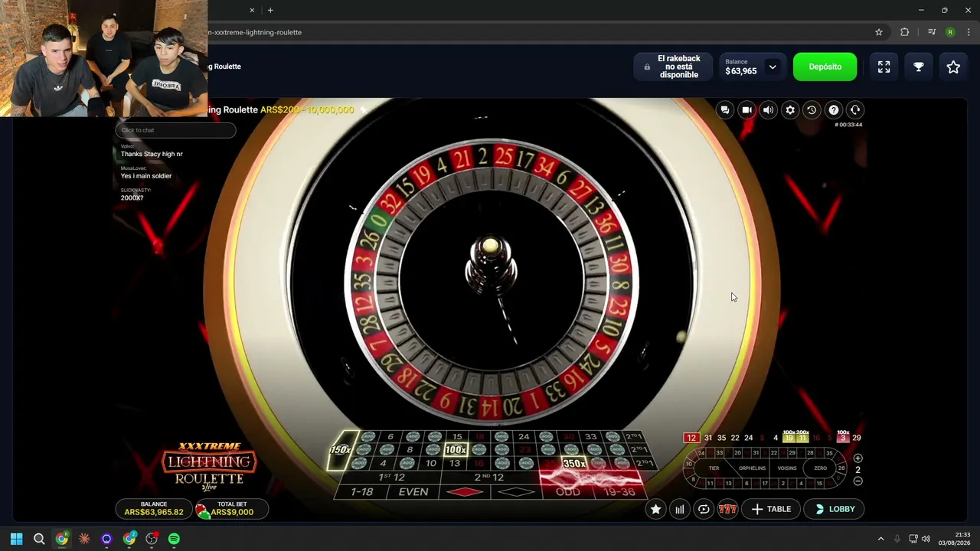Screen dimensions: 980x551
Task: Open favorite bets star icon
Action: pyautogui.click(x=655, y=509)
